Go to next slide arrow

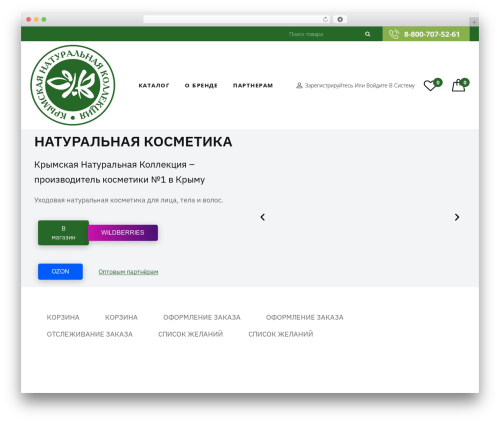[x=457, y=217]
